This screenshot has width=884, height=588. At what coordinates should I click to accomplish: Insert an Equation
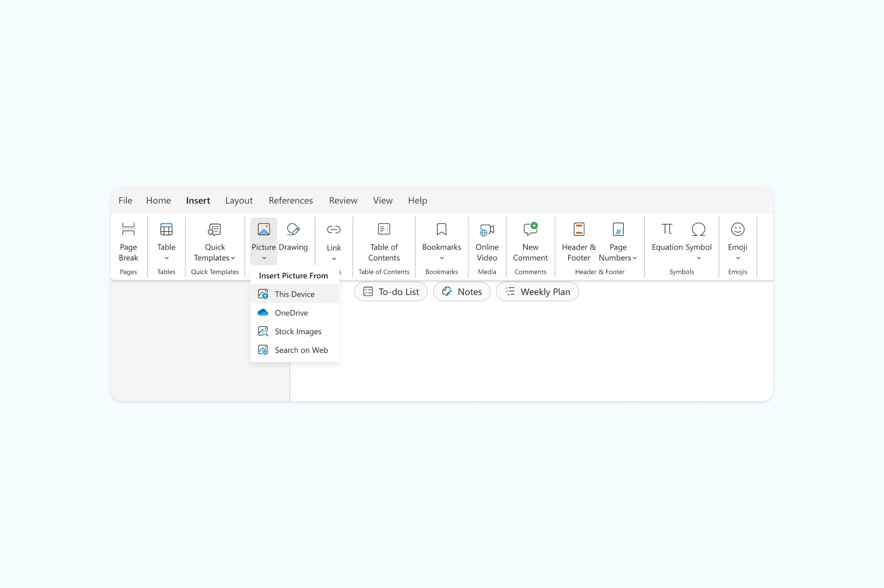(x=667, y=237)
